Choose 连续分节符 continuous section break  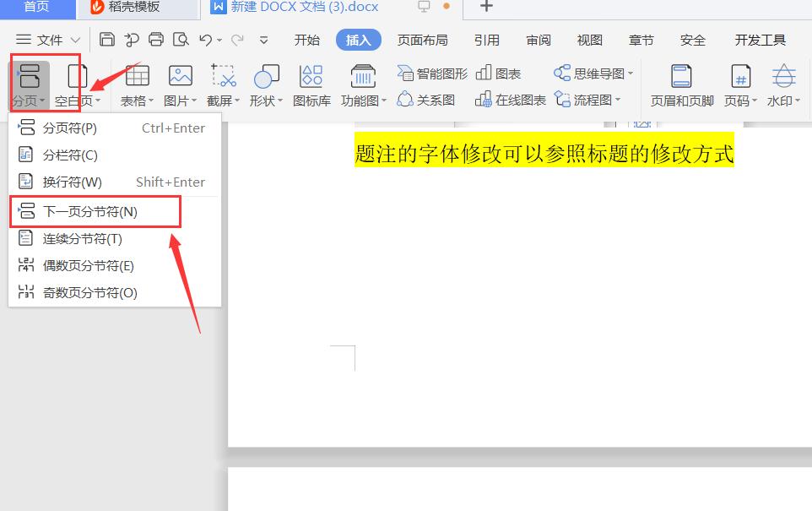tap(84, 238)
